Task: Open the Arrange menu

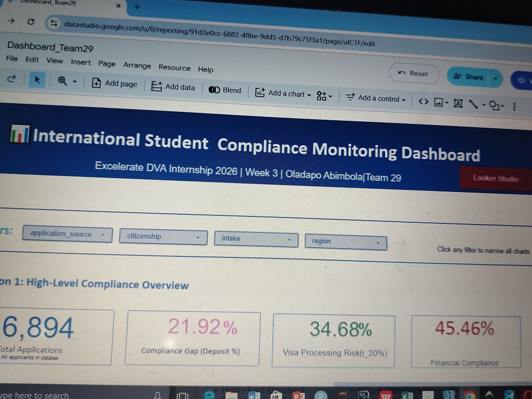Action: point(137,65)
